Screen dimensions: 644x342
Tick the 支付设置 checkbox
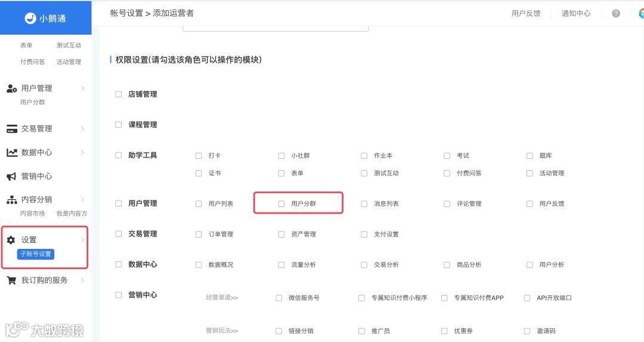(x=364, y=235)
